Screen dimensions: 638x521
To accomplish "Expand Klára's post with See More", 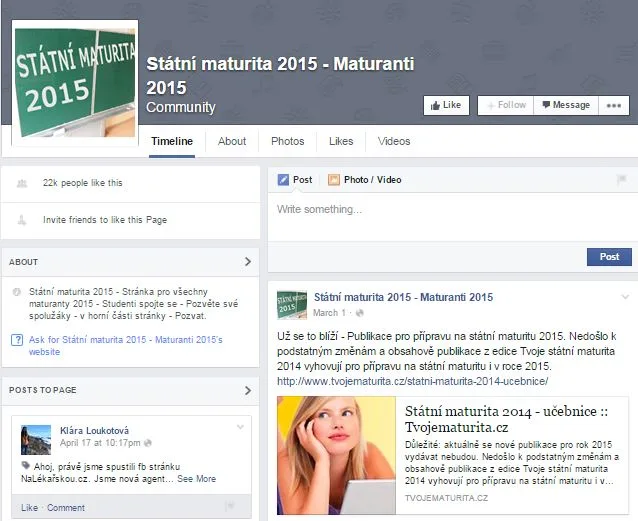I will pos(197,479).
